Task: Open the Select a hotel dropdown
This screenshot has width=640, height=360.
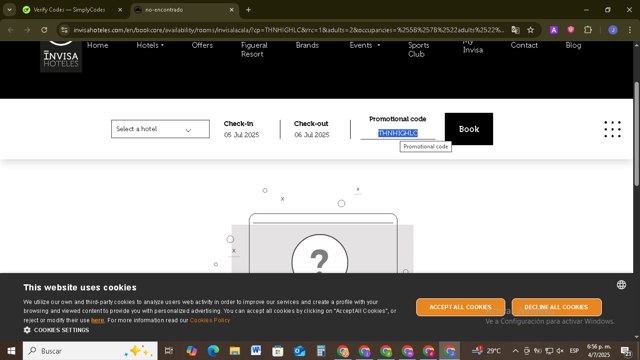Action: pyautogui.click(x=160, y=129)
